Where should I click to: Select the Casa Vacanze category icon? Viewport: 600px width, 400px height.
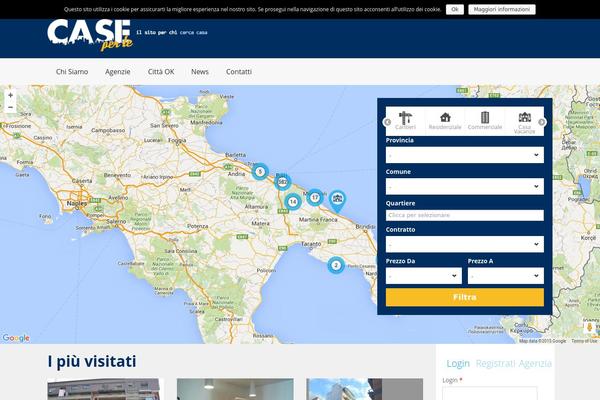coord(524,122)
